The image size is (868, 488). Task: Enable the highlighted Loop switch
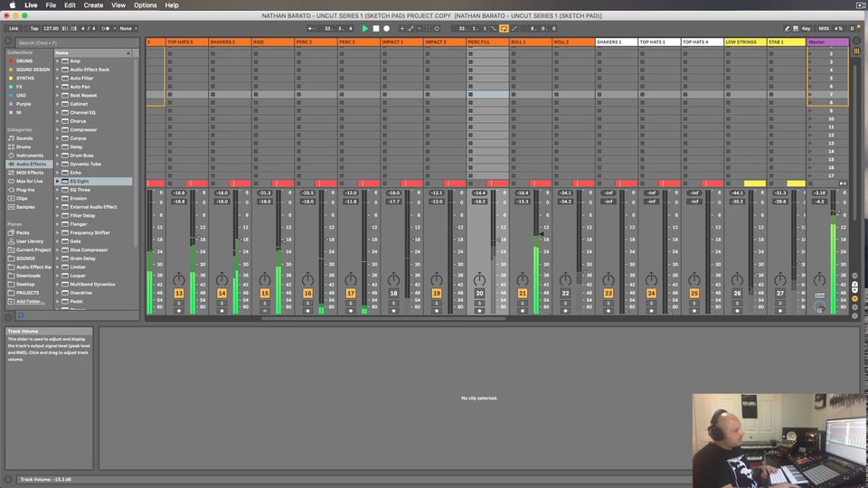coord(504,28)
